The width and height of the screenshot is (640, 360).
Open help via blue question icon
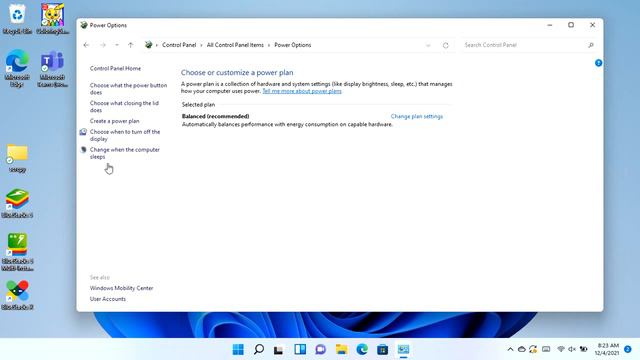click(x=598, y=63)
